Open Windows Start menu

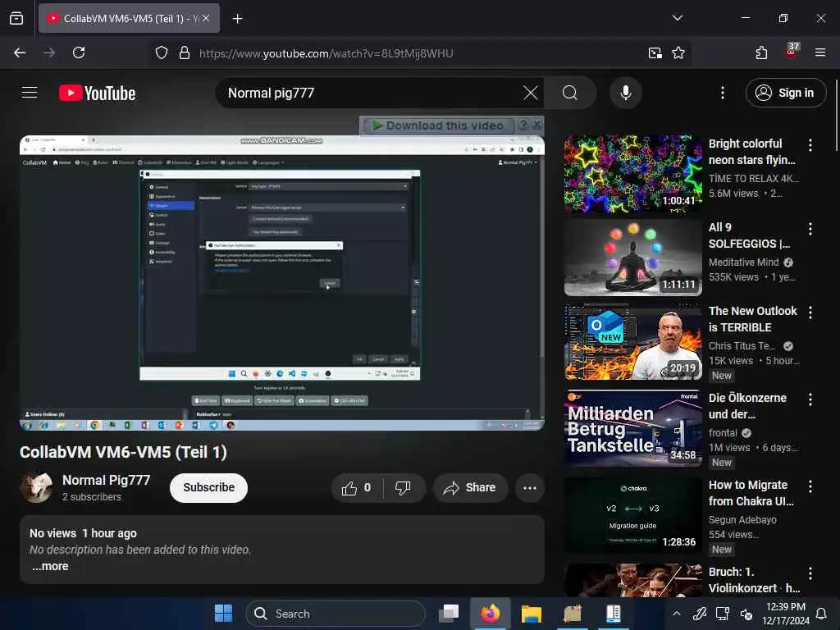223,614
